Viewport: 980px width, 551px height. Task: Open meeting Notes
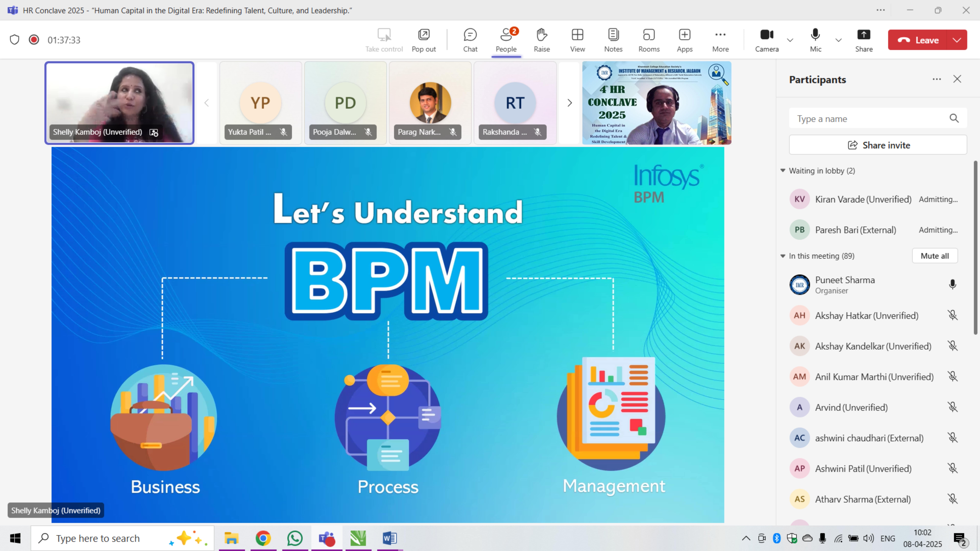[x=613, y=40]
